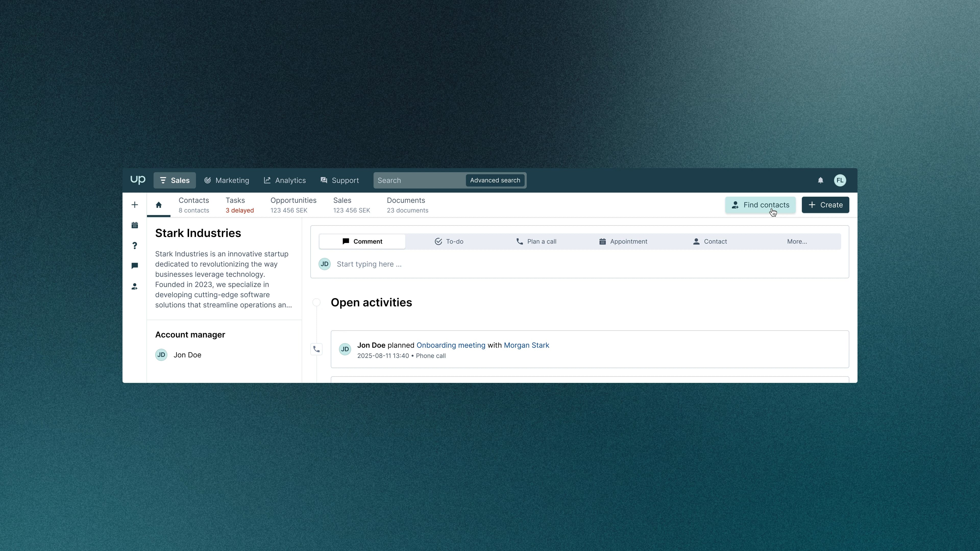Image resolution: width=980 pixels, height=551 pixels.
Task: Click the question mark help icon
Action: [135, 246]
